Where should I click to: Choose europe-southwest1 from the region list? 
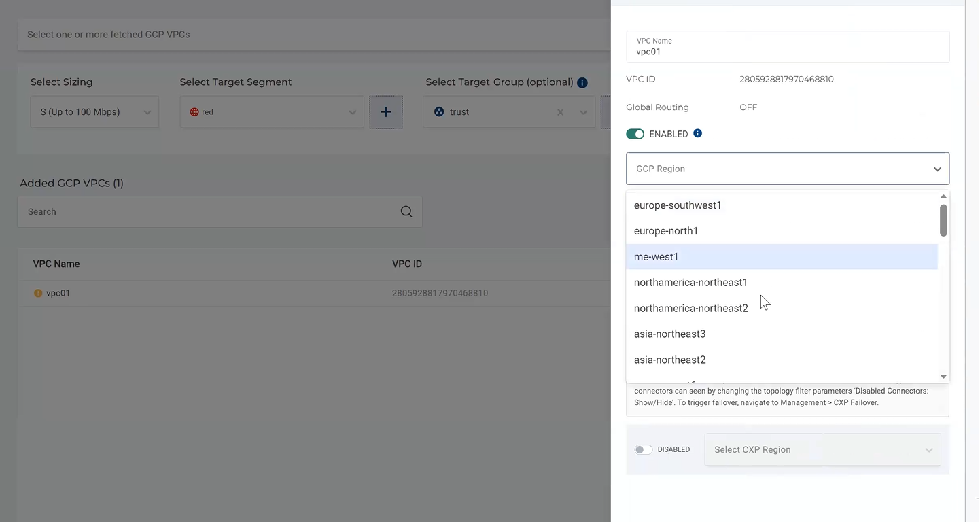tap(678, 205)
